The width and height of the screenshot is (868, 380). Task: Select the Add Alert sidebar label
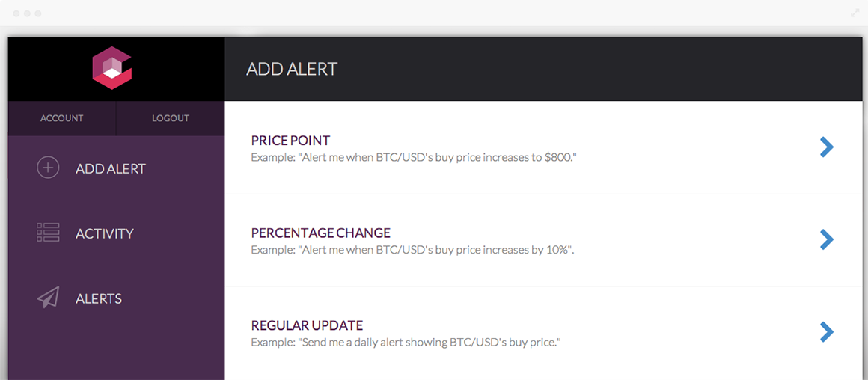tap(111, 168)
